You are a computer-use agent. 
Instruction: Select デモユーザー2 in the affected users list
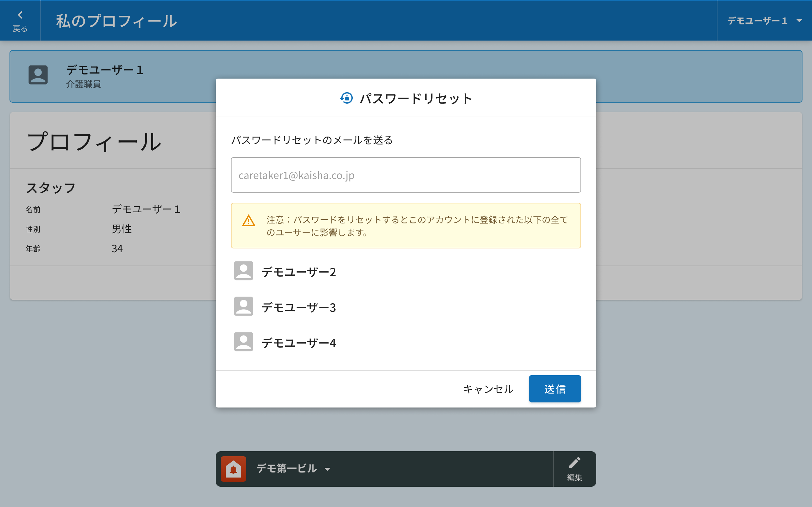pyautogui.click(x=298, y=272)
